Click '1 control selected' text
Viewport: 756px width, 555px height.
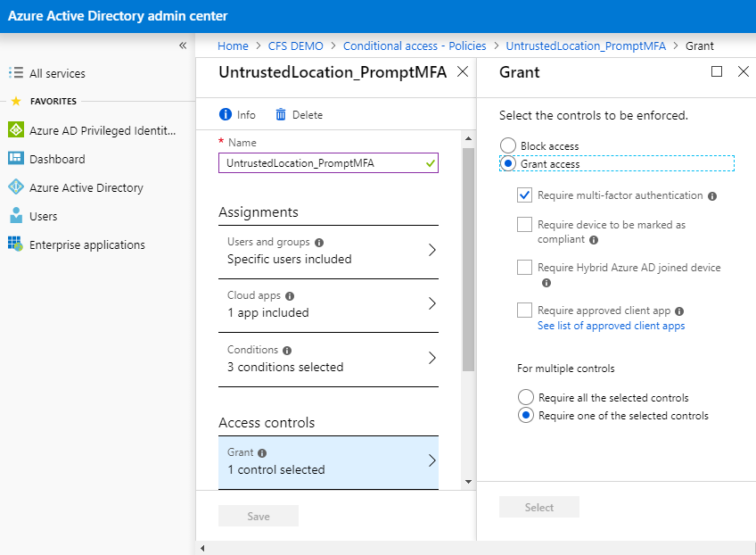(276, 469)
